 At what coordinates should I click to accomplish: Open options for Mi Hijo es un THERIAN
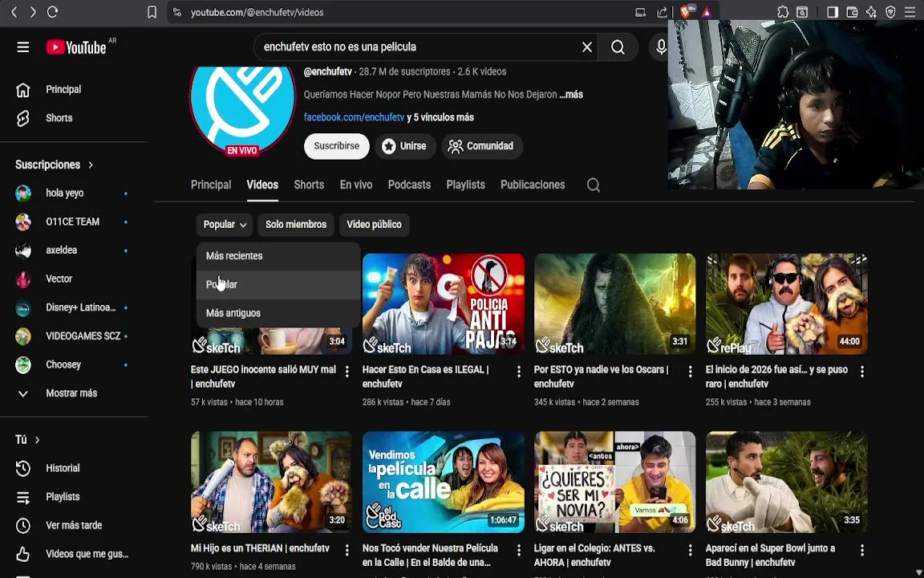pyautogui.click(x=347, y=550)
